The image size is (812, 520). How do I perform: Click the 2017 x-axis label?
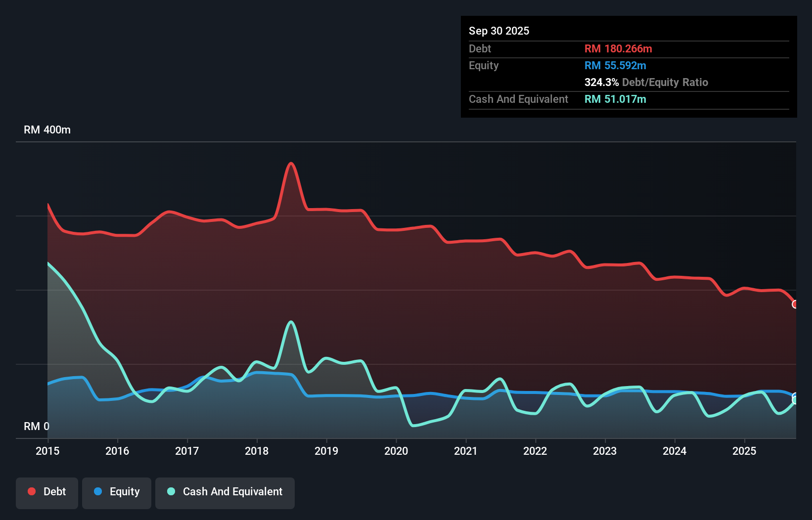(187, 451)
